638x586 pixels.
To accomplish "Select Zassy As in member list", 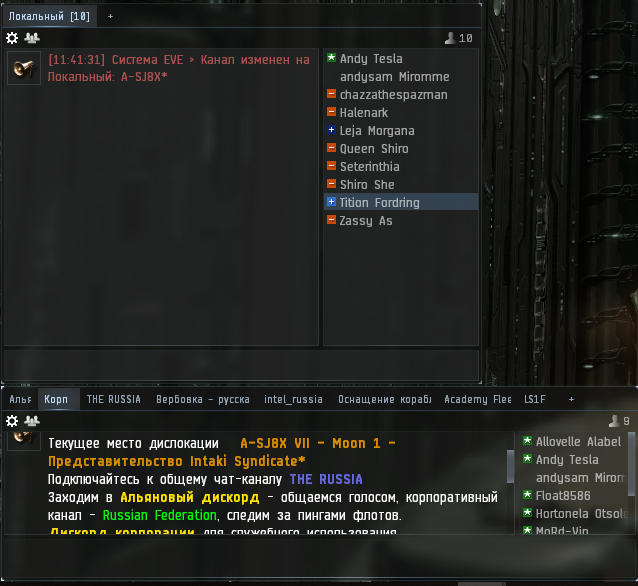I will [x=400, y=221].
